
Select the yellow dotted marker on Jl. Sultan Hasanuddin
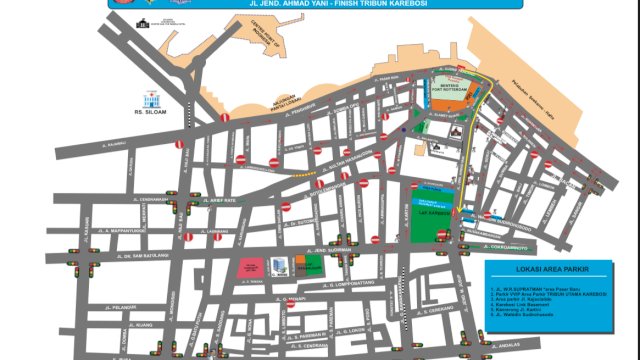tap(304, 174)
